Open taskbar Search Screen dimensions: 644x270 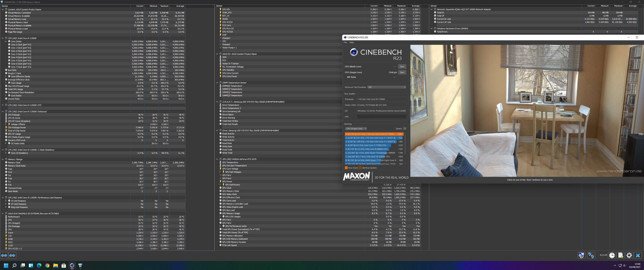14,265
